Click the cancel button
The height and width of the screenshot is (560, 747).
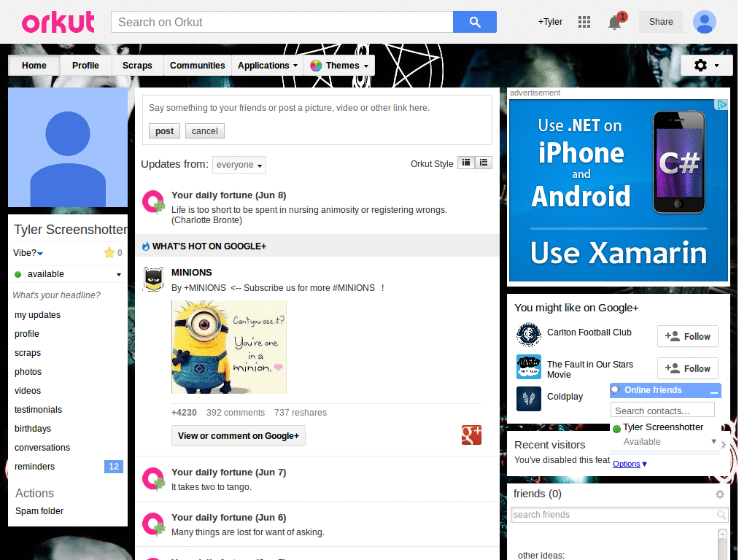pyautogui.click(x=205, y=131)
